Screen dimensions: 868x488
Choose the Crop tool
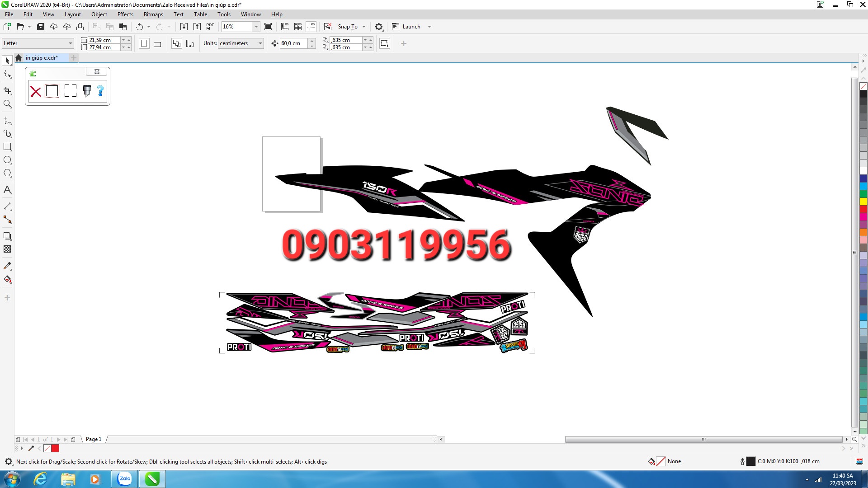[7, 91]
